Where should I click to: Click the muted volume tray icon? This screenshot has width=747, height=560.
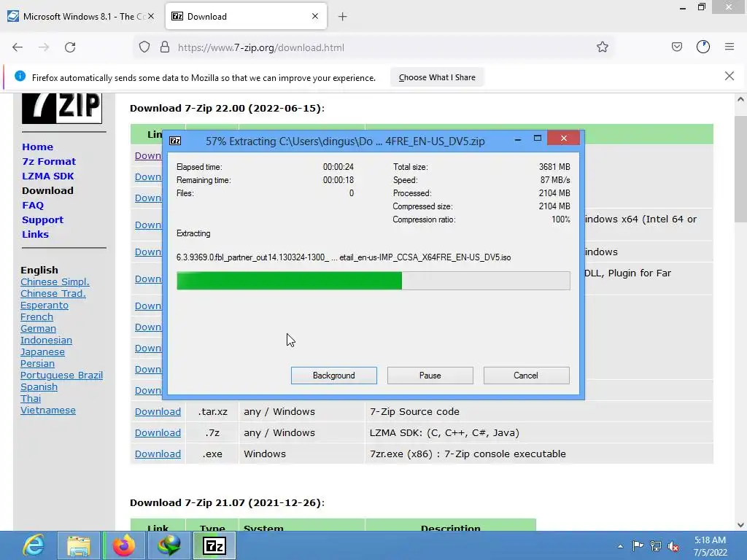pos(673,546)
